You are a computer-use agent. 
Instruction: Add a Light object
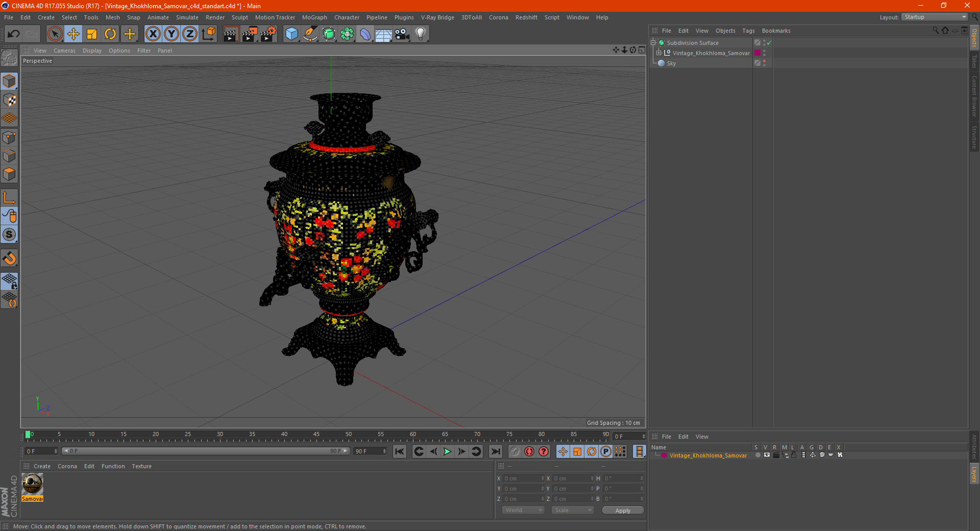tap(421, 34)
